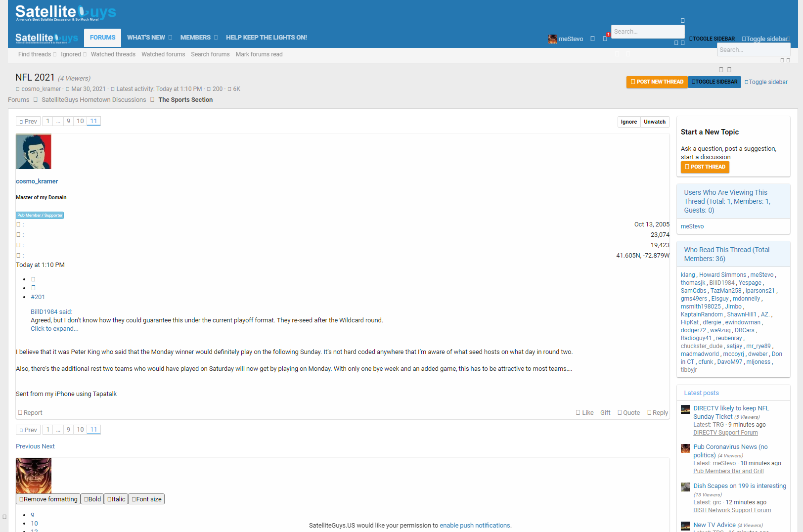This screenshot has height=532, width=803.
Task: Click the bookmark icon above #201
Action: tap(33, 288)
